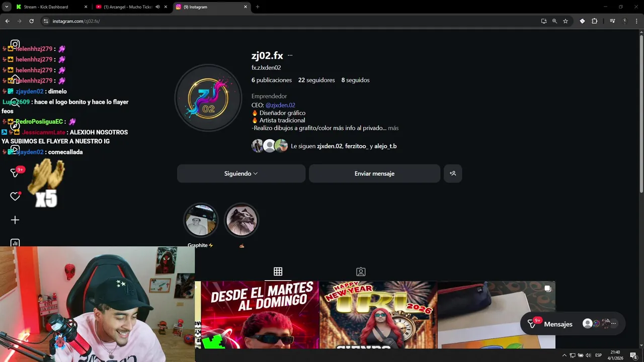Open sidebar messages icon with 9+ badge

tap(16, 172)
